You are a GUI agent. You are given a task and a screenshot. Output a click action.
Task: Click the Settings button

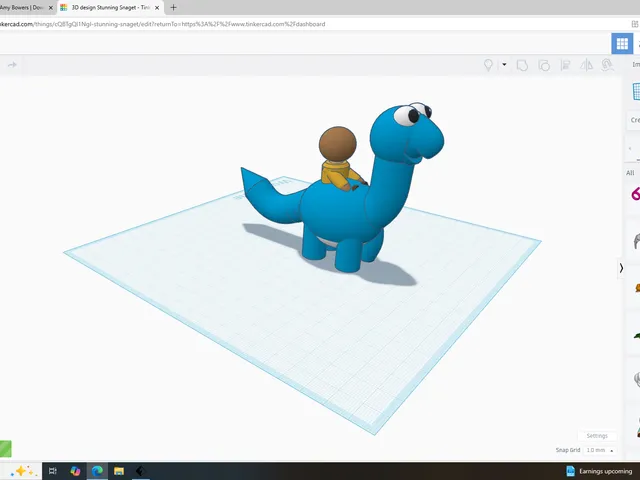pyautogui.click(x=597, y=436)
